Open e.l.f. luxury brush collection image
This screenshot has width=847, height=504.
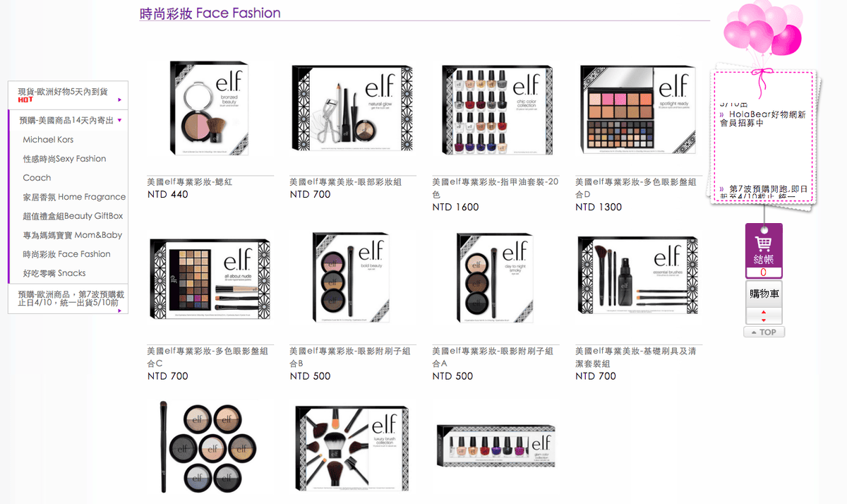point(352,448)
